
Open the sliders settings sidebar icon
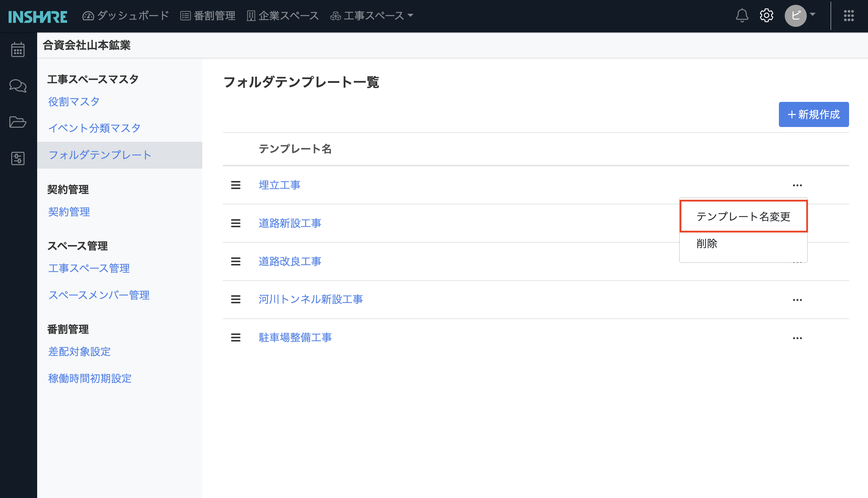(x=18, y=158)
